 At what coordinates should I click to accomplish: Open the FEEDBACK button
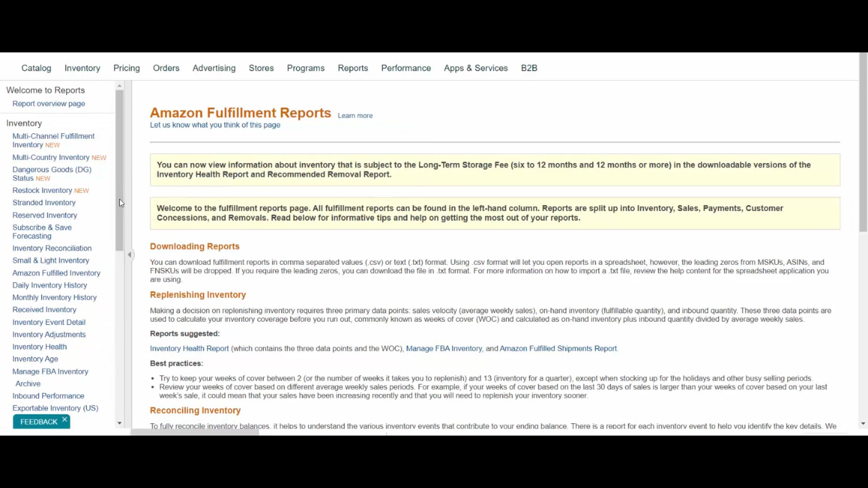[x=39, y=422]
